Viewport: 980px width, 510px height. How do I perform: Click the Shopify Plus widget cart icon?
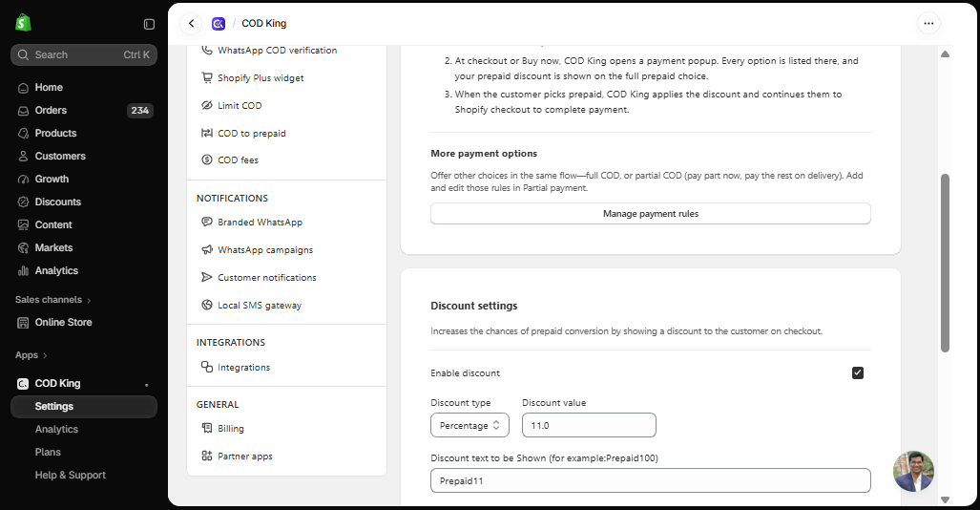[207, 77]
